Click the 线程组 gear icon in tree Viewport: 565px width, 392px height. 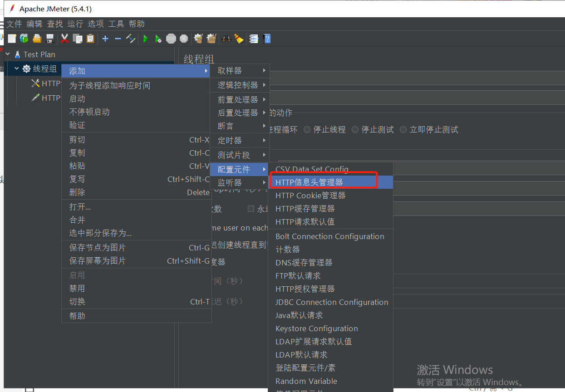pos(26,69)
